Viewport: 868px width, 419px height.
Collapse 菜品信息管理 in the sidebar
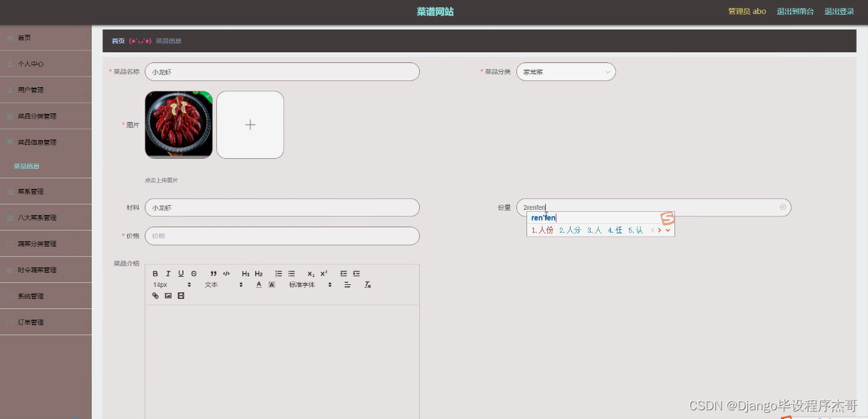pyautogui.click(x=46, y=142)
